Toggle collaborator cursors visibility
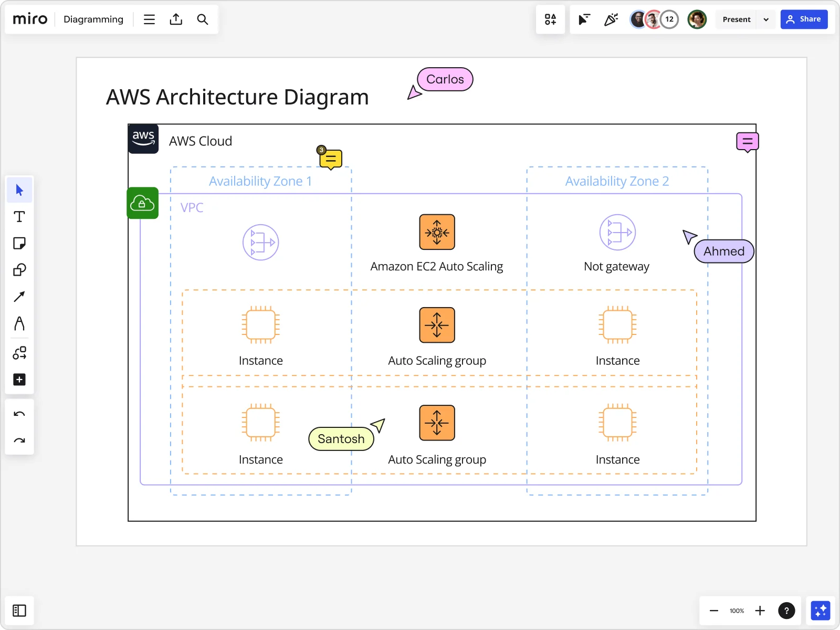The width and height of the screenshot is (840, 630). (584, 19)
